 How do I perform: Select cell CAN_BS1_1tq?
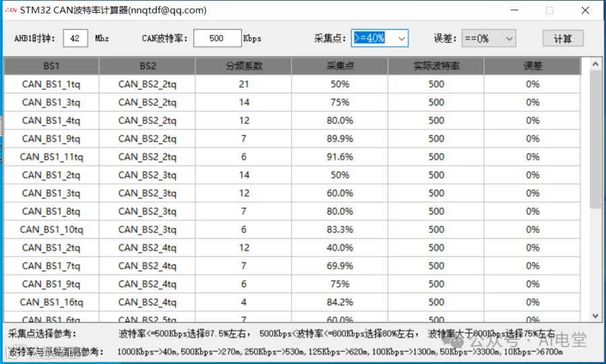coord(51,84)
